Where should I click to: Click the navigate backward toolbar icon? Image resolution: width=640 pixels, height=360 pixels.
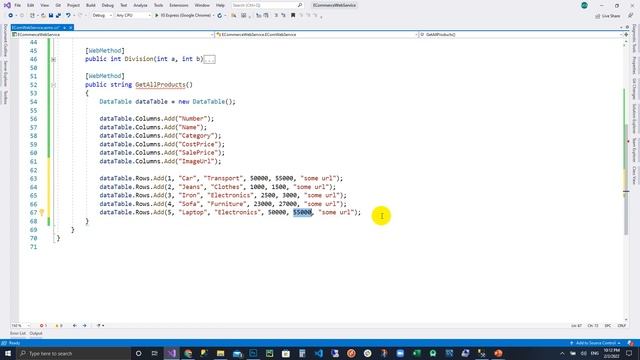pos(11,16)
